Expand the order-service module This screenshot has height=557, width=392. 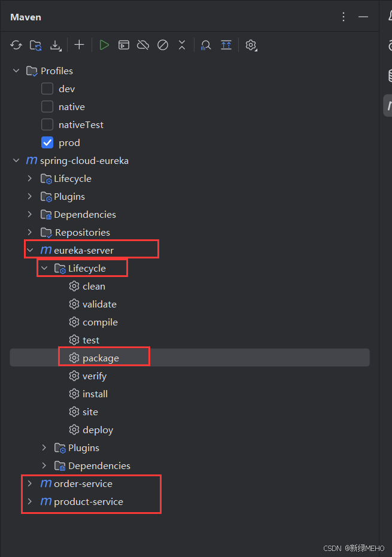click(x=30, y=483)
